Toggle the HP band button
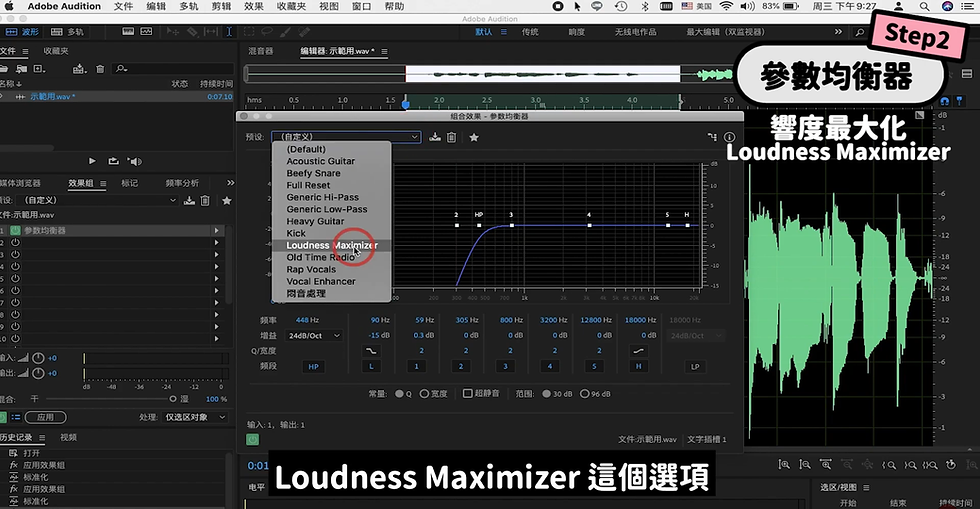 (314, 366)
